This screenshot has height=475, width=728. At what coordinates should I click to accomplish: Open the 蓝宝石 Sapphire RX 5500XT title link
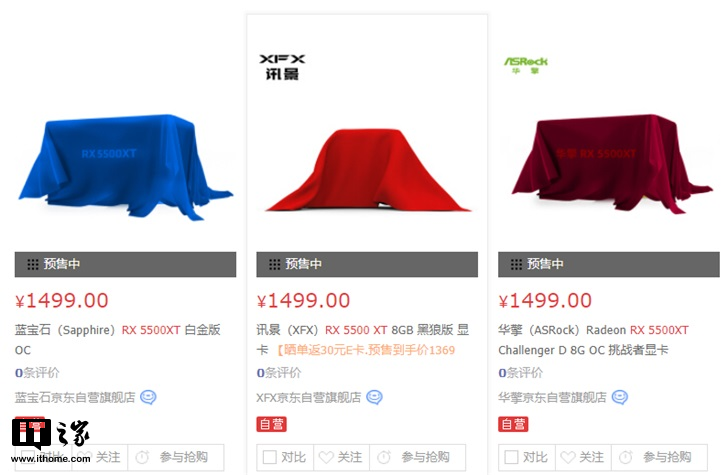point(117,340)
